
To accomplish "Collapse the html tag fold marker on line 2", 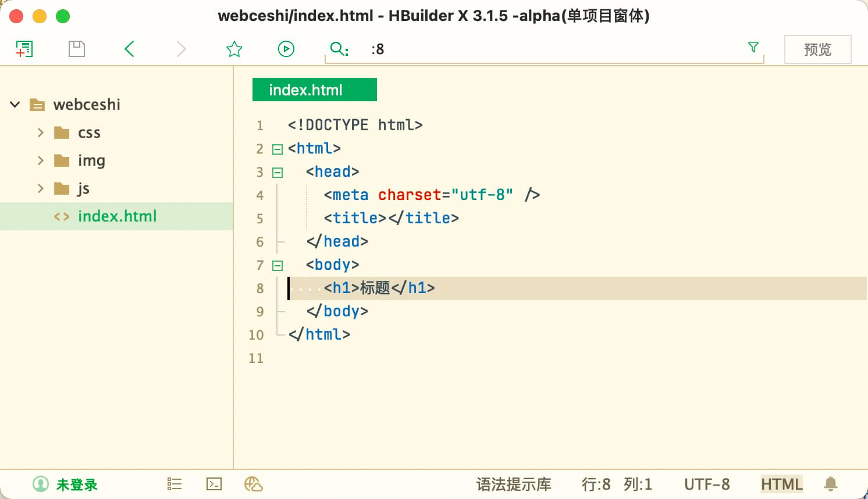I will 278,149.
